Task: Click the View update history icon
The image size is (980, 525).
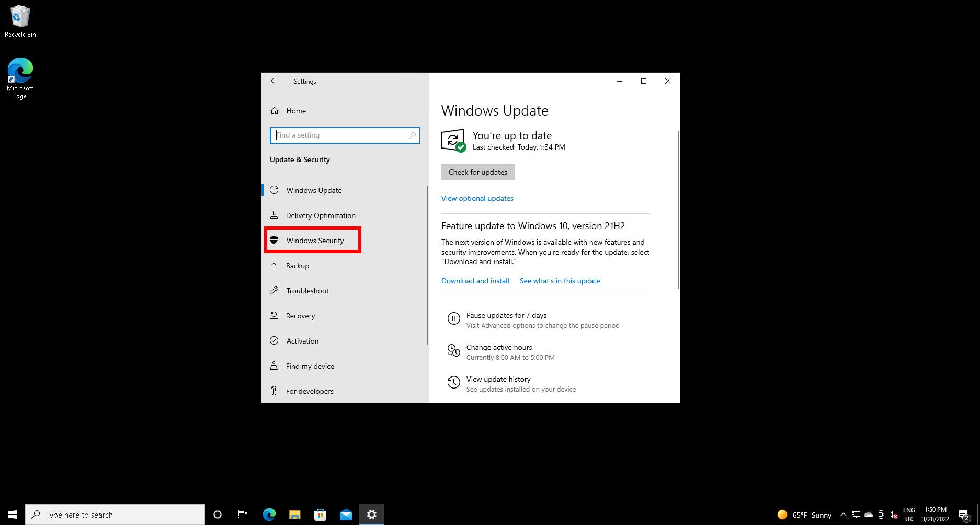Action: pyautogui.click(x=453, y=382)
